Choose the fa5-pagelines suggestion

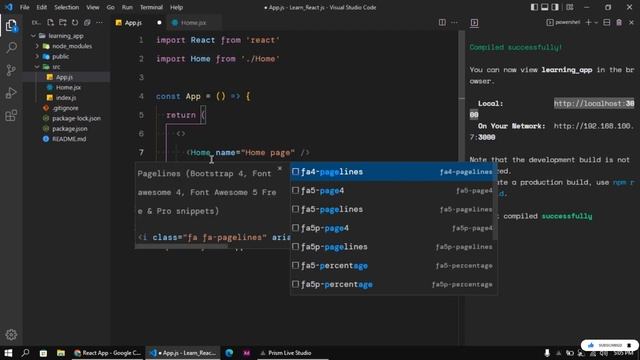392,209
